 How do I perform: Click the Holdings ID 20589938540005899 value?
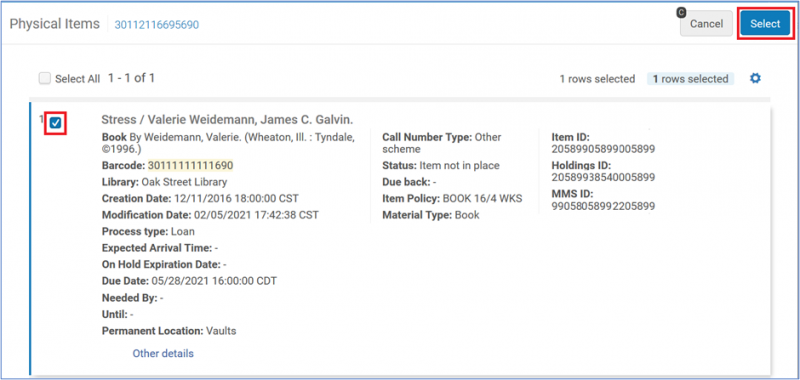[x=603, y=178]
